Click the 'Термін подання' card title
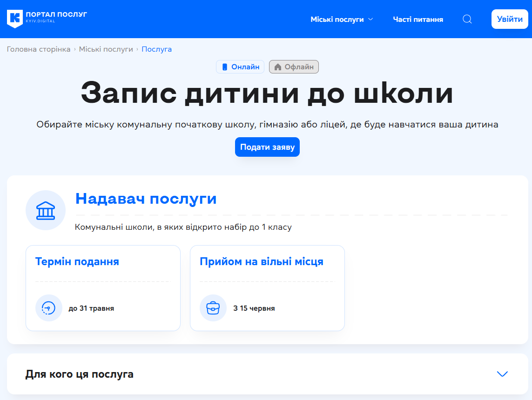 (x=77, y=261)
